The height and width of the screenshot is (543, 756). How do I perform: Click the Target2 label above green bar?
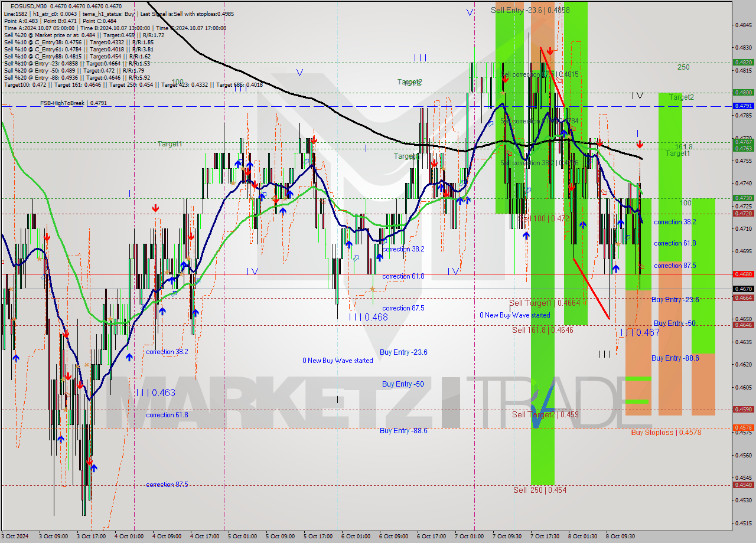(x=682, y=97)
